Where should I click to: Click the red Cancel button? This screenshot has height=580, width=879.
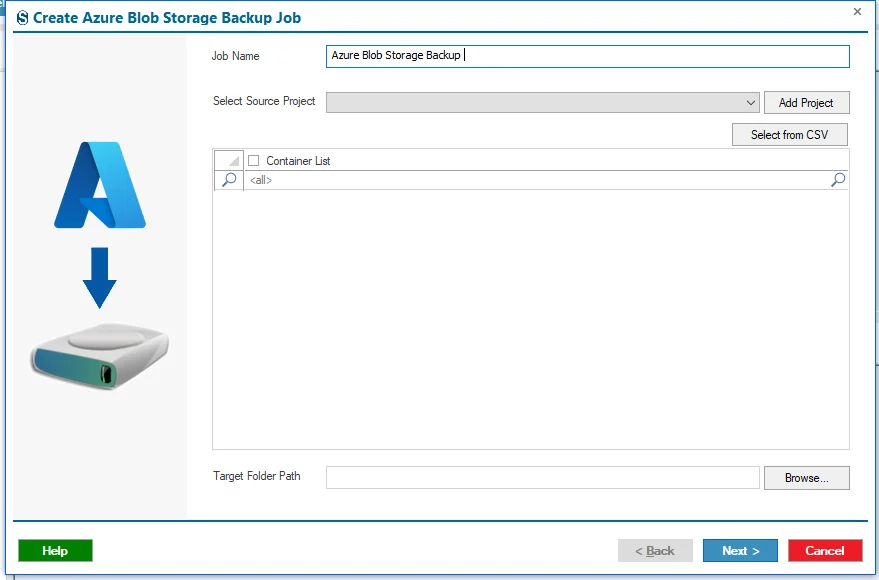click(x=825, y=550)
